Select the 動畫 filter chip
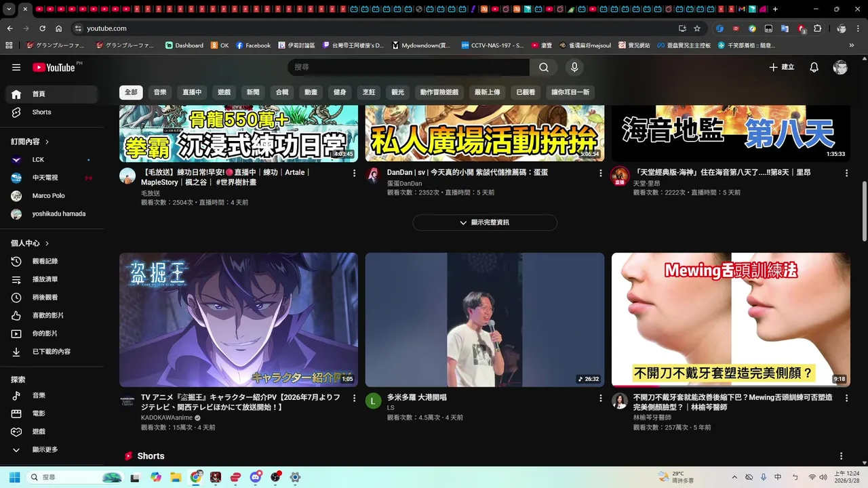The height and width of the screenshot is (488, 868). tap(311, 92)
